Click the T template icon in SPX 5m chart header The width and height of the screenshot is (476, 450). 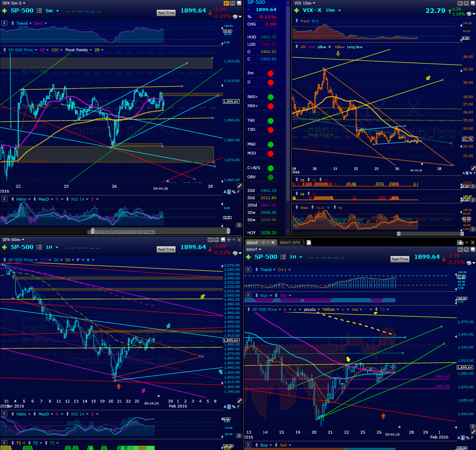[x=233, y=3]
